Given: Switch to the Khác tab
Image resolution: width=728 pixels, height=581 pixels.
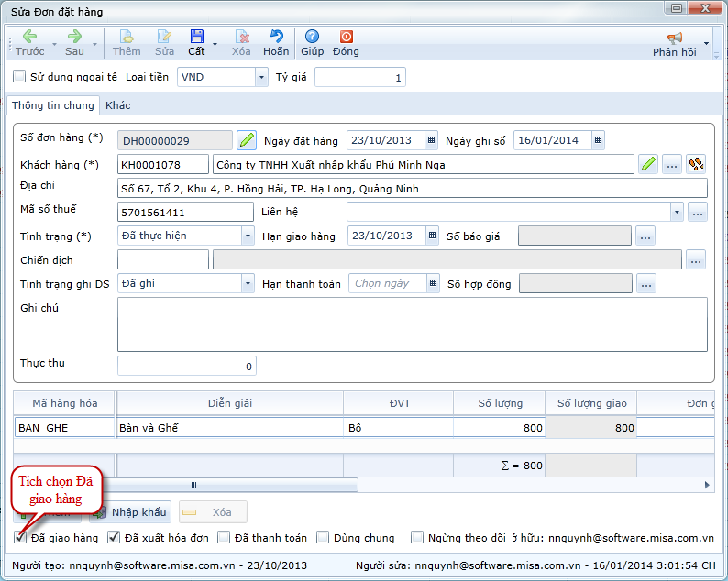Looking at the screenshot, I should 117,105.
